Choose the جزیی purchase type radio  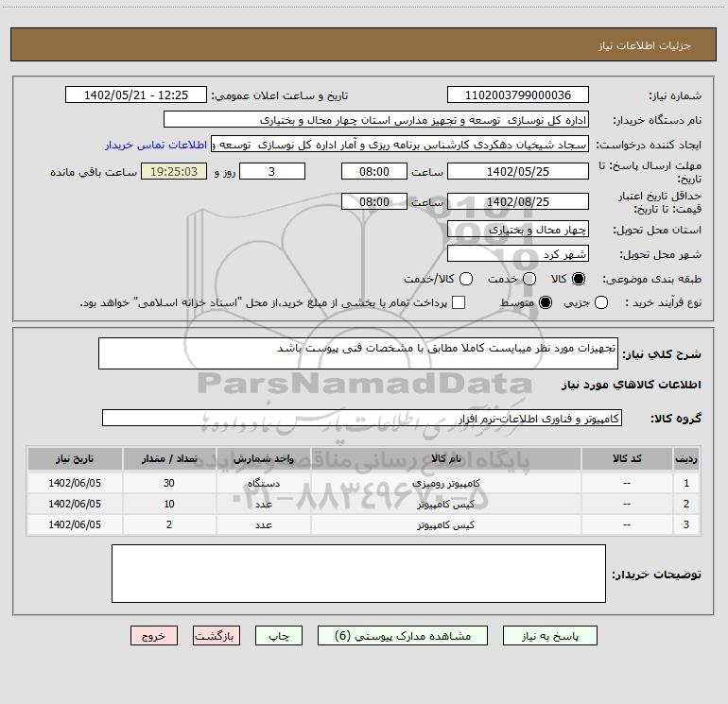point(601,302)
